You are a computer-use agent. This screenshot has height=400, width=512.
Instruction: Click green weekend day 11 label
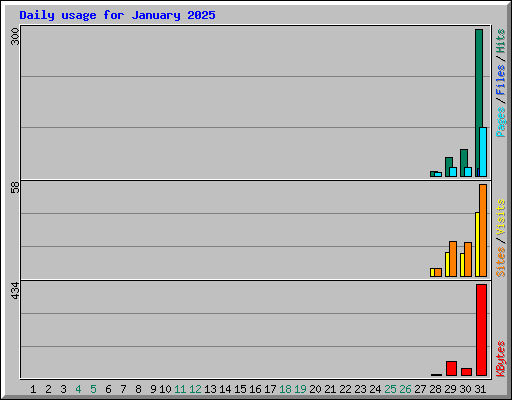[x=180, y=389]
